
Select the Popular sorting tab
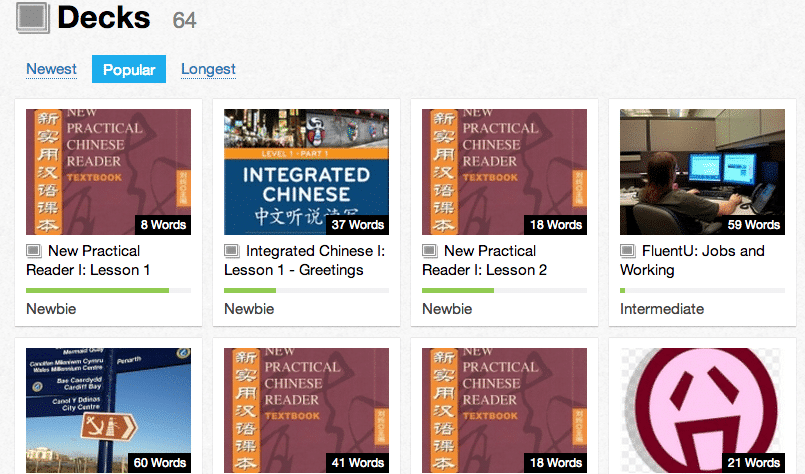click(x=129, y=69)
